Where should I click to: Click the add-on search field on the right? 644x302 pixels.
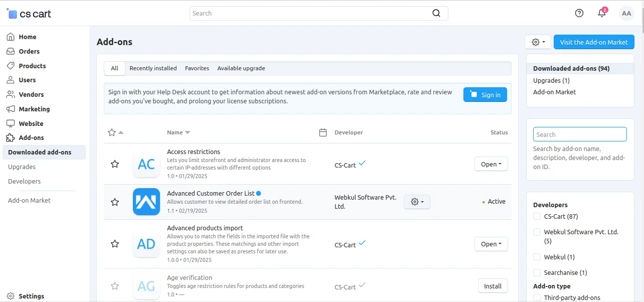click(x=579, y=134)
